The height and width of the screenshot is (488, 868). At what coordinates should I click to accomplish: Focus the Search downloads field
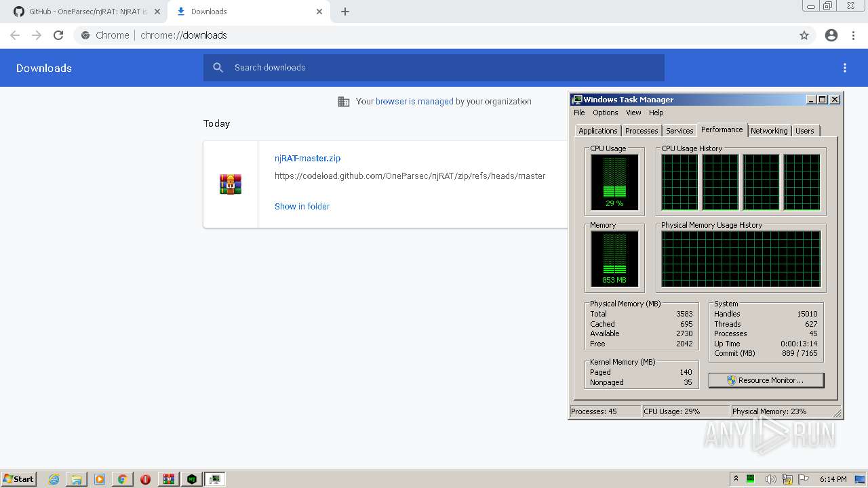(434, 68)
